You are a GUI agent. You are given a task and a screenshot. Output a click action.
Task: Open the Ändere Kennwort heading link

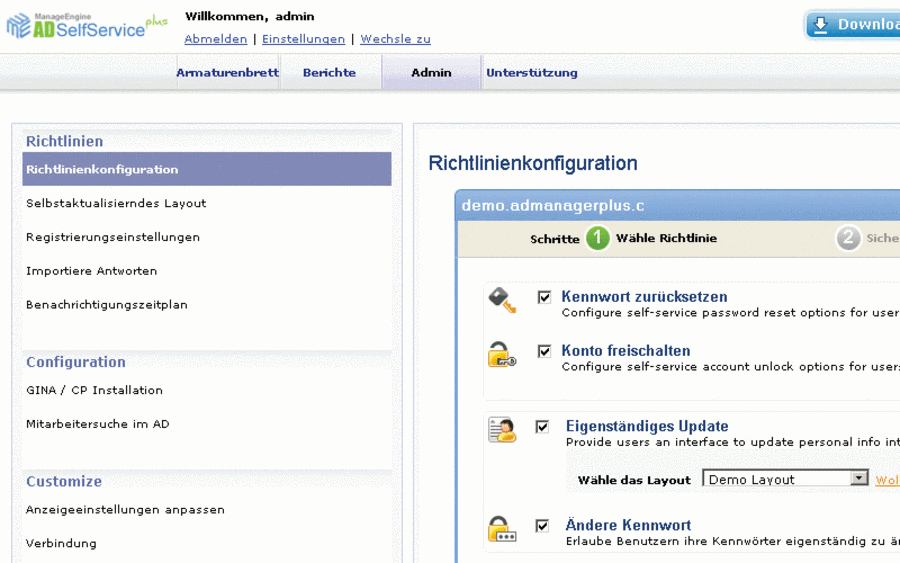tap(628, 525)
